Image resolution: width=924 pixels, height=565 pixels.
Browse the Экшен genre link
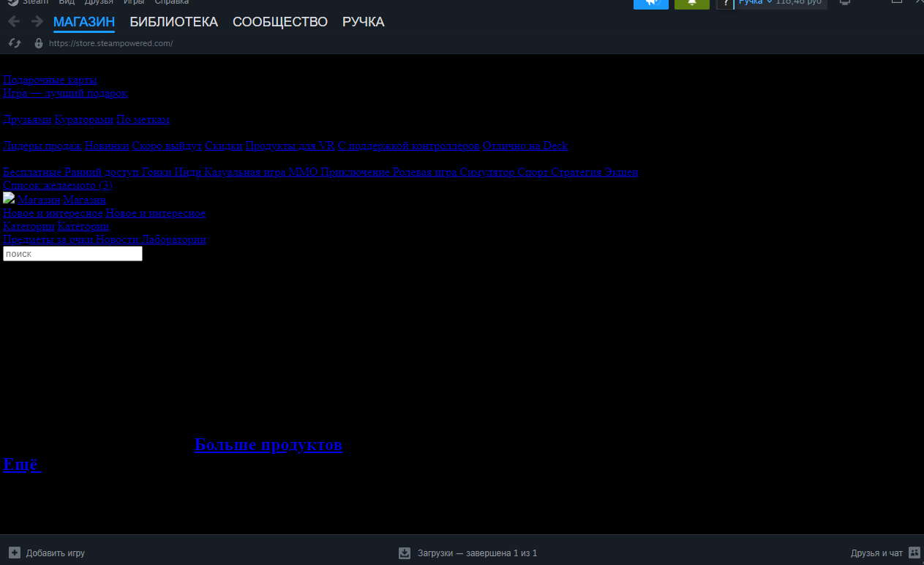click(622, 172)
